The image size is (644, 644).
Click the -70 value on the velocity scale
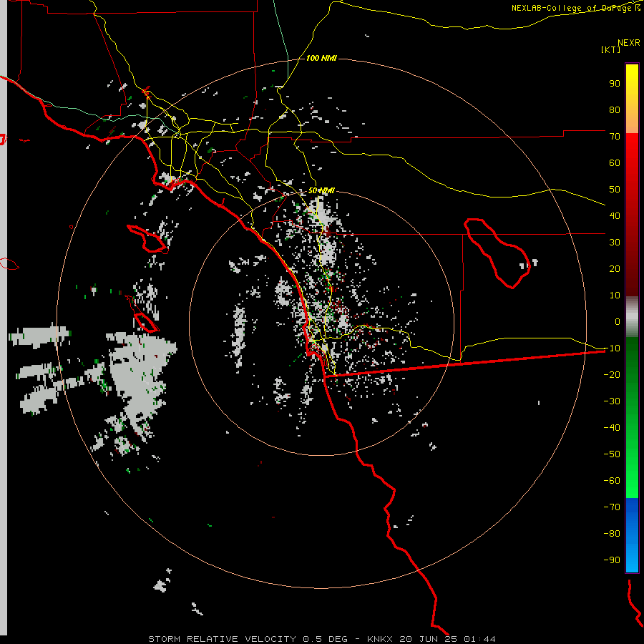click(612, 507)
